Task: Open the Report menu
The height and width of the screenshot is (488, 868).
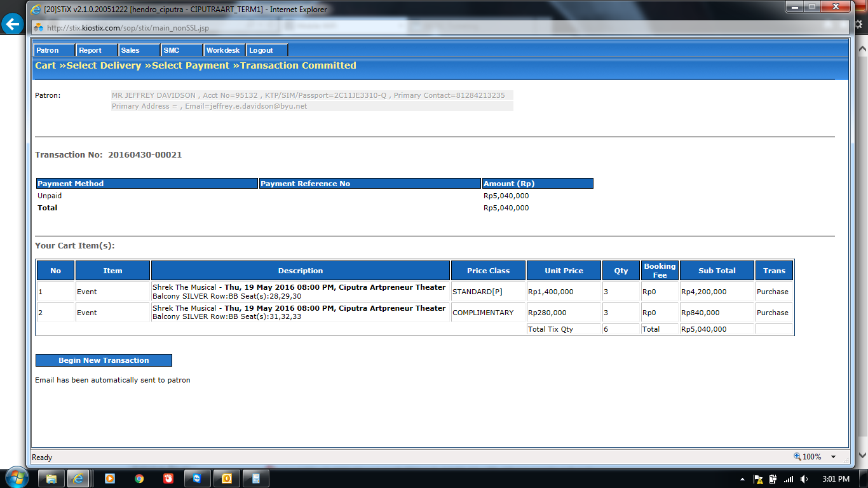Action: click(97, 50)
